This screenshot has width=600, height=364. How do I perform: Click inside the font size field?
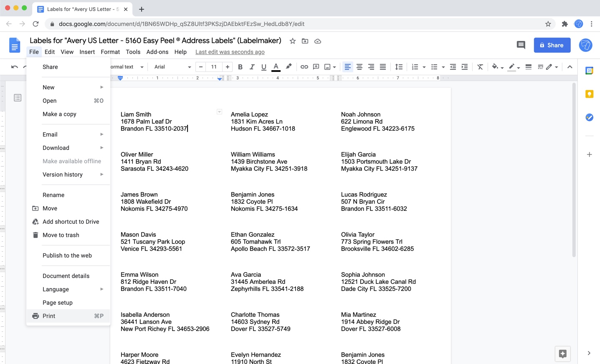pyautogui.click(x=213, y=67)
